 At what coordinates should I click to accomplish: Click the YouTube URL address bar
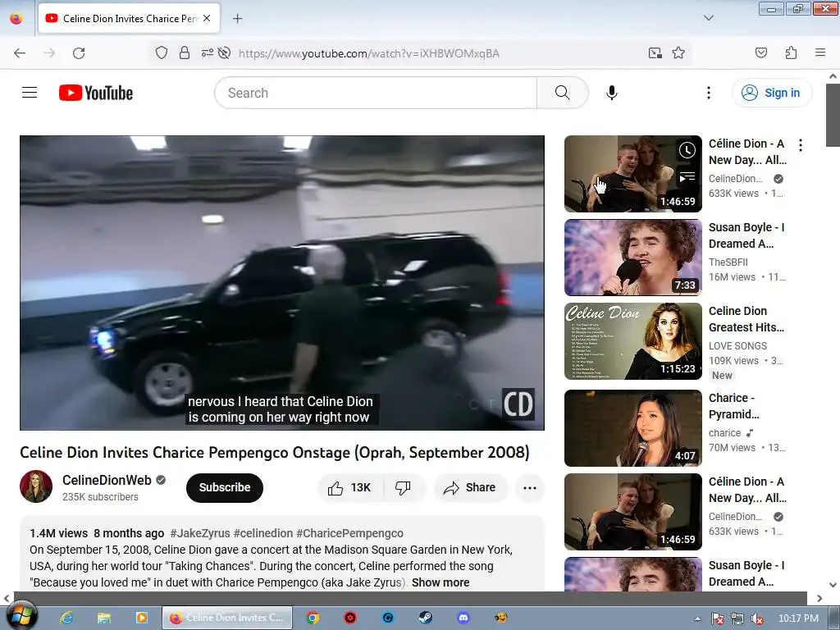coord(368,53)
